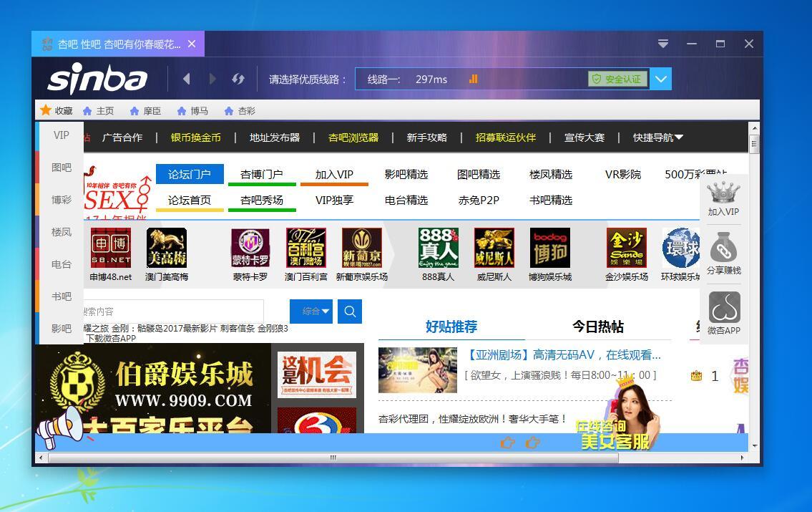Screen dimensions: 812x512
Task: Open 宣传大赛 in top navigation
Action: (x=584, y=137)
